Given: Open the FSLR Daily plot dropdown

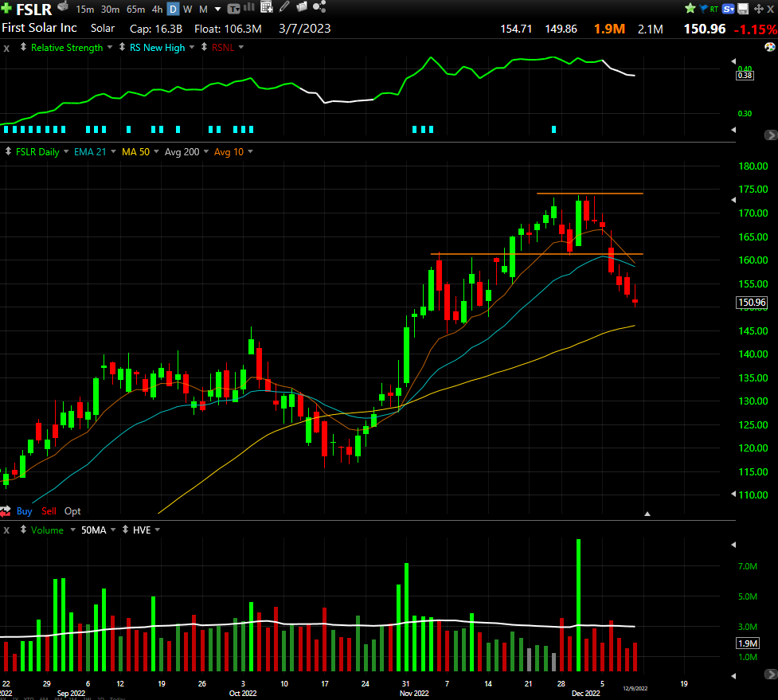Looking at the screenshot, I should click(x=66, y=151).
